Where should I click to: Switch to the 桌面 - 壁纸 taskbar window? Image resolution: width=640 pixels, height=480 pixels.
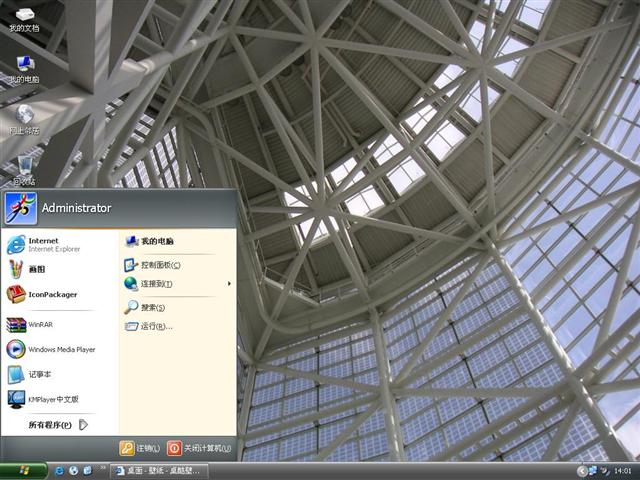pyautogui.click(x=160, y=471)
